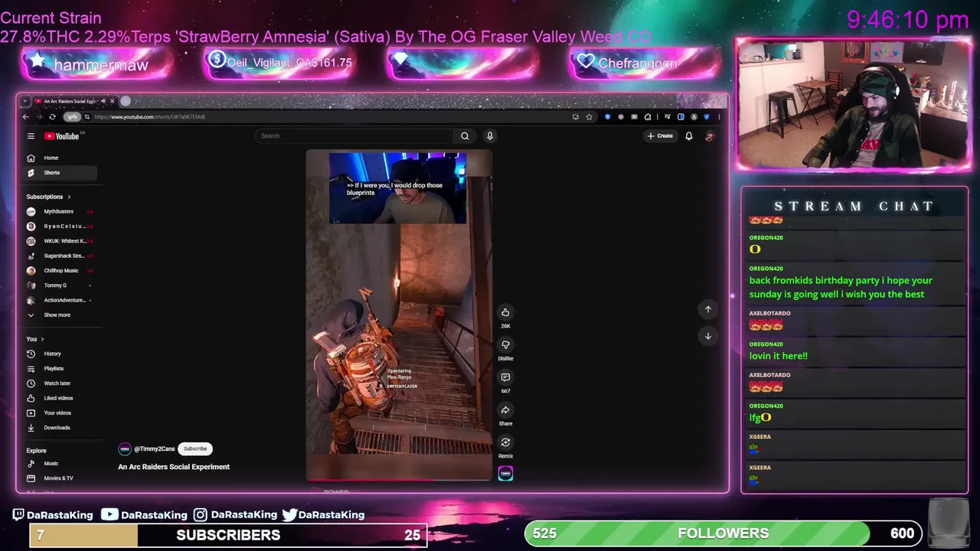The height and width of the screenshot is (551, 980).
Task: Select Shorts in the YouTube sidebar
Action: coord(60,173)
